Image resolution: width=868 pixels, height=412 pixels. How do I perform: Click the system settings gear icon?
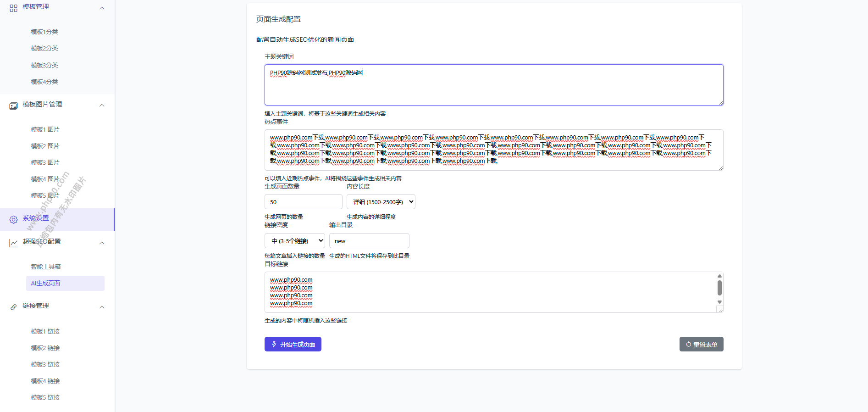(13, 220)
